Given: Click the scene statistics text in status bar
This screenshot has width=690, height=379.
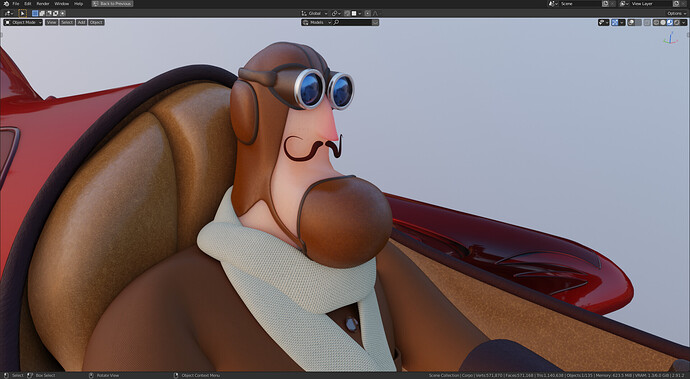Looking at the screenshot, I should point(558,375).
